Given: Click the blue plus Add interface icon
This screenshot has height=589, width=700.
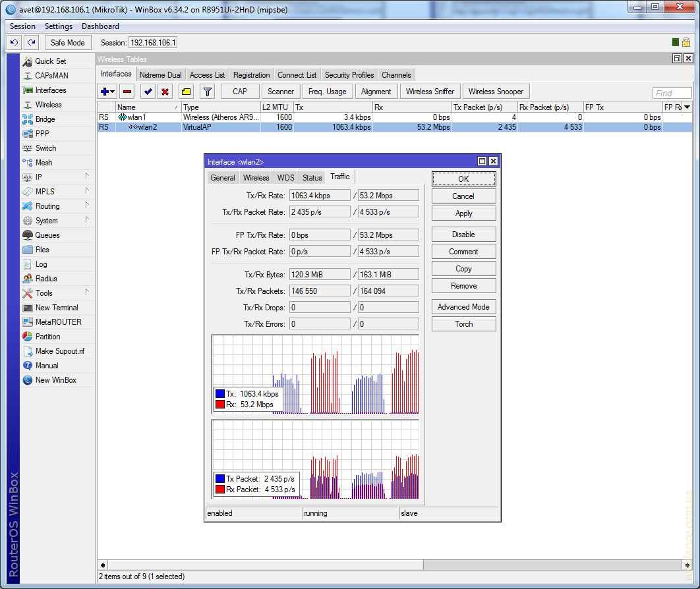Looking at the screenshot, I should tap(104, 92).
